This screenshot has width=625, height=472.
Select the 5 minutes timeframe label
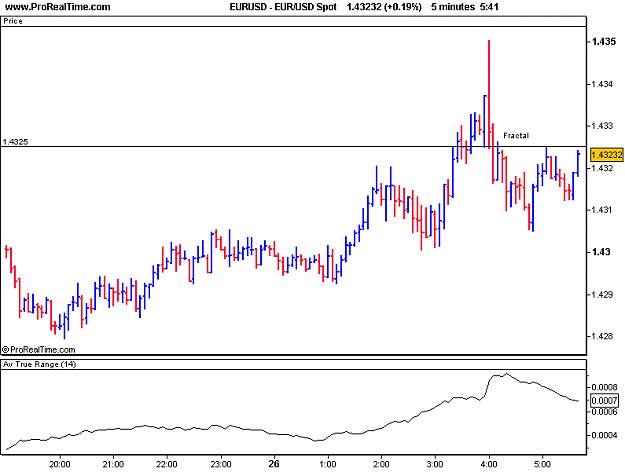pyautogui.click(x=453, y=7)
